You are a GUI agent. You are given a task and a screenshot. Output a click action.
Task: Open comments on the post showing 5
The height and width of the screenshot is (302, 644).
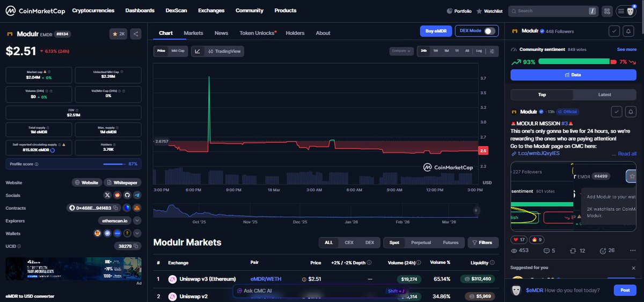click(549, 251)
